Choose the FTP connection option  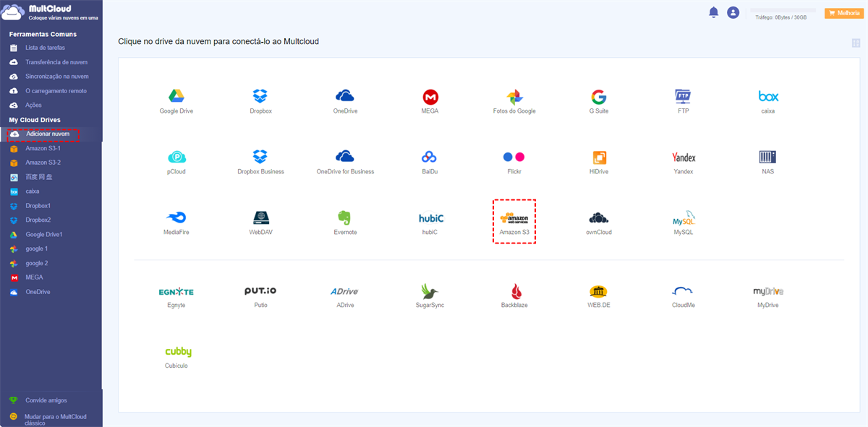coord(683,102)
